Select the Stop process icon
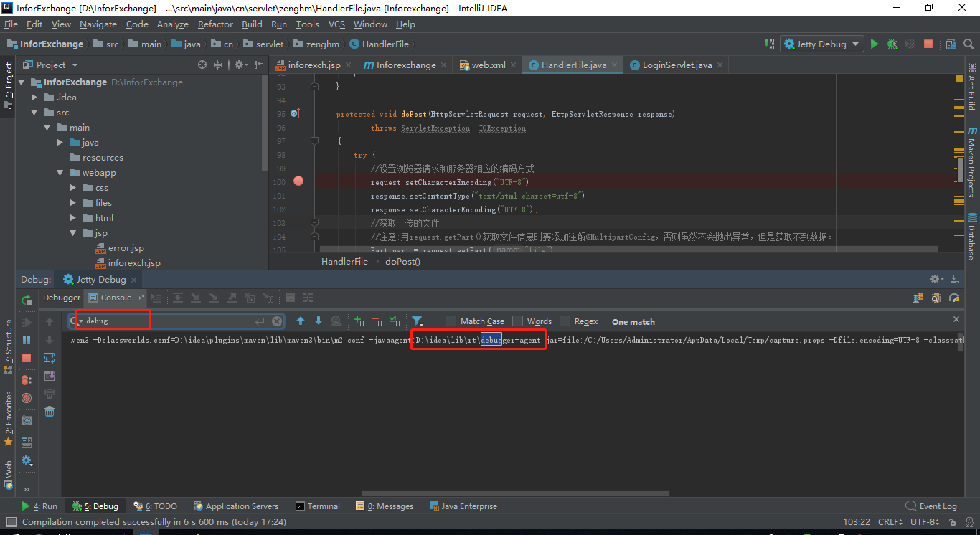This screenshot has height=535, width=980. [27, 356]
